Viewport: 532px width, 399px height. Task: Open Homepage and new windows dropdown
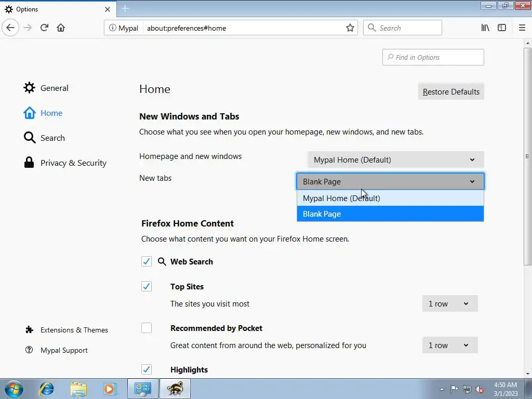tap(395, 159)
